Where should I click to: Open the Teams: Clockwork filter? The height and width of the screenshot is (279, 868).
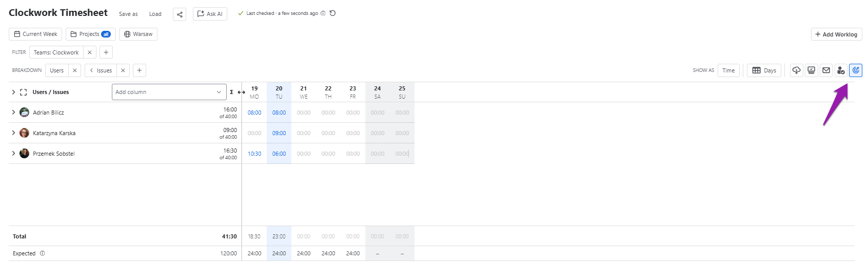click(x=56, y=52)
